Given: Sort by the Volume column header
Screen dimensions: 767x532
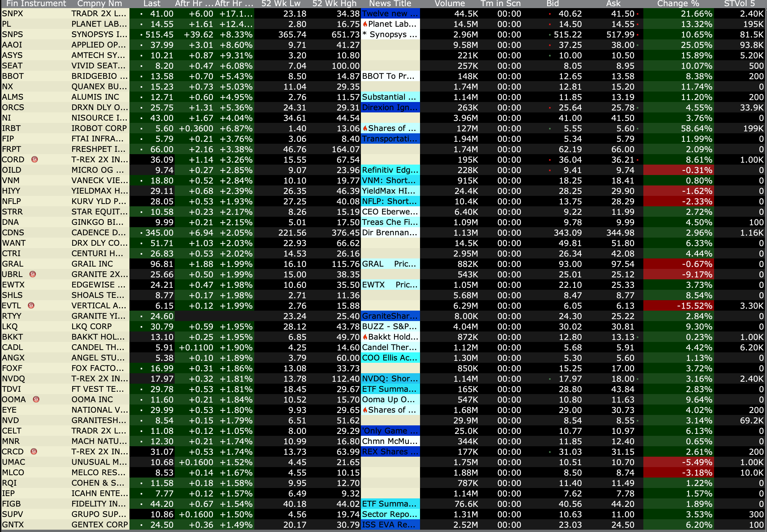Looking at the screenshot, I should coord(449,3).
